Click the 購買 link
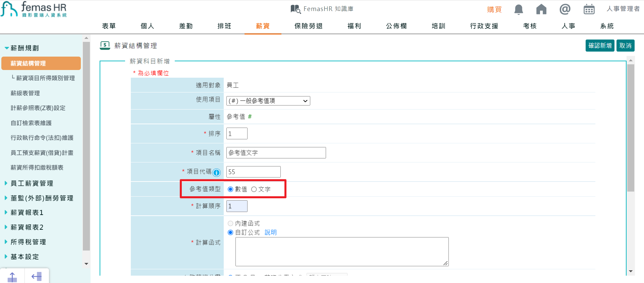644x283 pixels. (x=494, y=9)
